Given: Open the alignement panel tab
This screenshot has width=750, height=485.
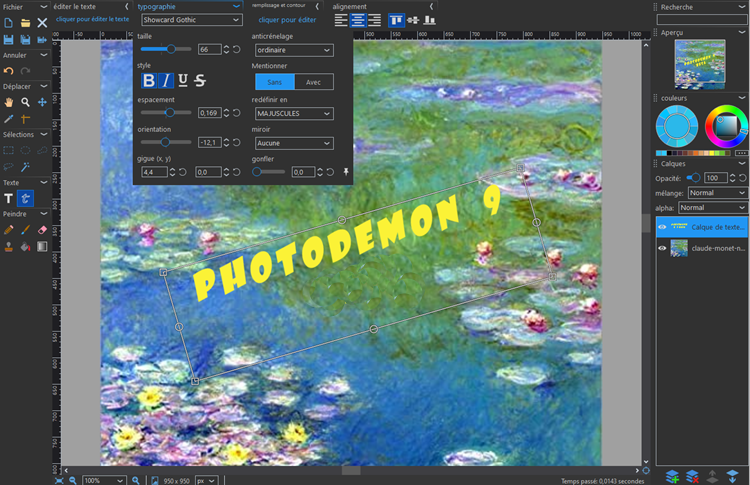Looking at the screenshot, I should coord(350,6).
